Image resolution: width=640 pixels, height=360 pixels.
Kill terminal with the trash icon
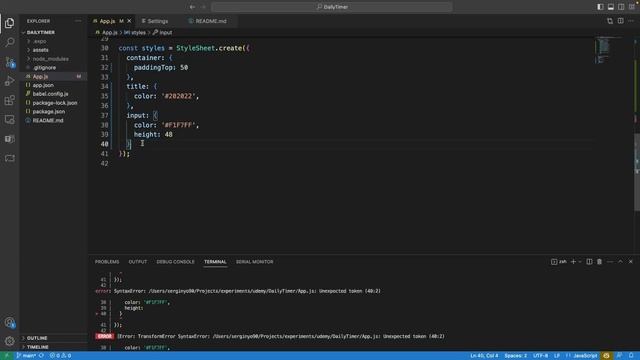(599, 262)
